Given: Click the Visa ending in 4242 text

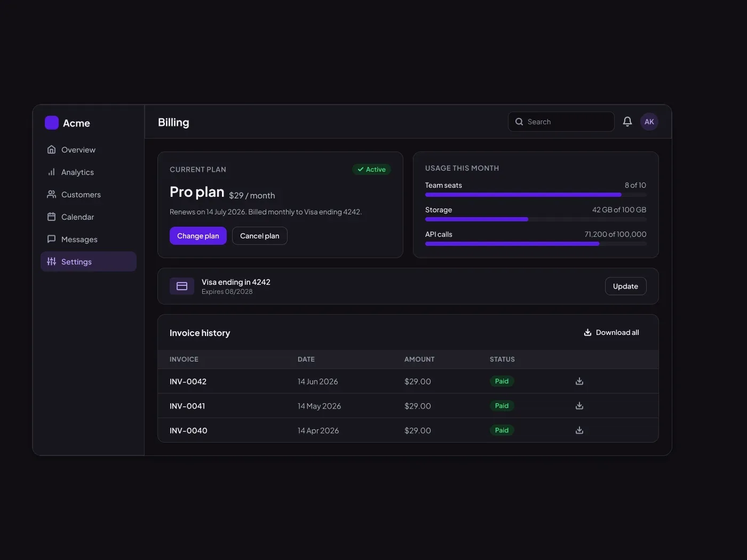Looking at the screenshot, I should pos(236,282).
